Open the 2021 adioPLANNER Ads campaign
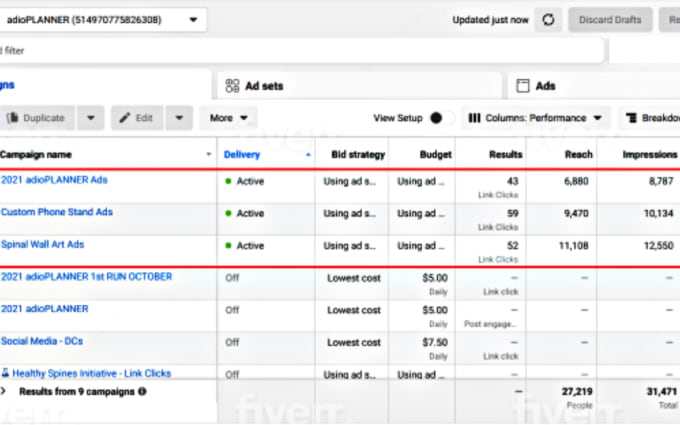680x425 pixels. click(x=54, y=180)
